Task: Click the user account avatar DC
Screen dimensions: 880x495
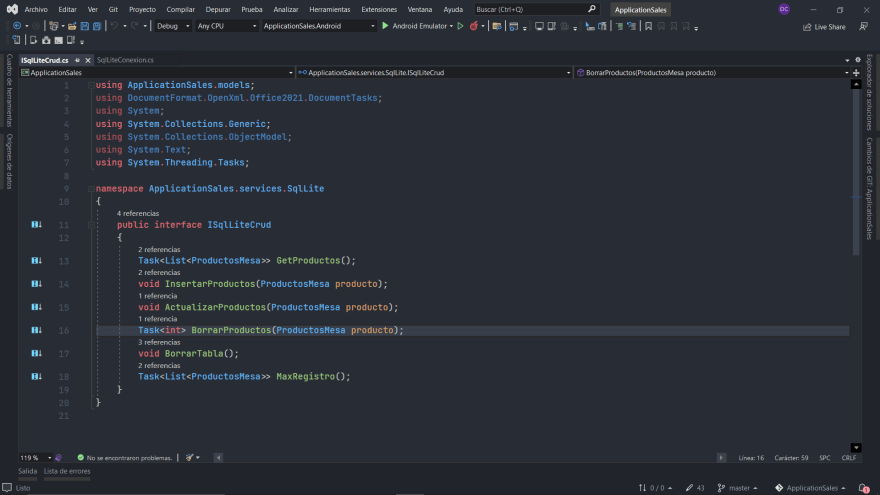Action: coord(784,9)
